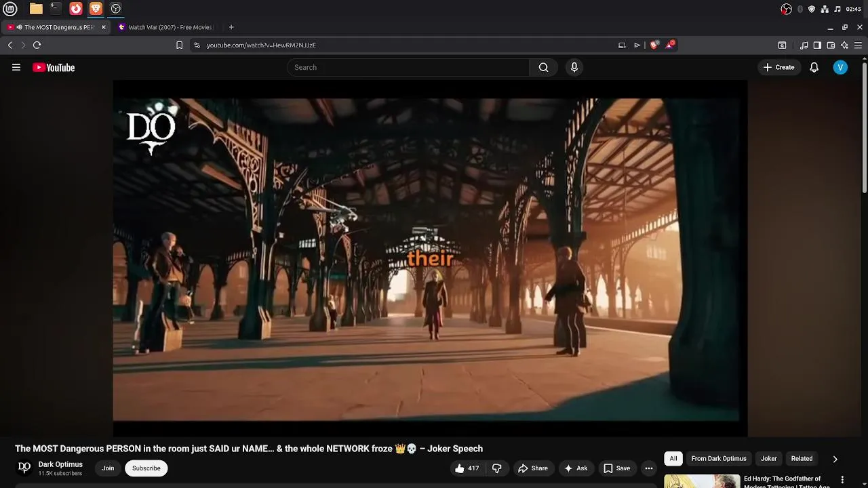Reload the current page
Image resolution: width=868 pixels, height=488 pixels.
coord(37,45)
